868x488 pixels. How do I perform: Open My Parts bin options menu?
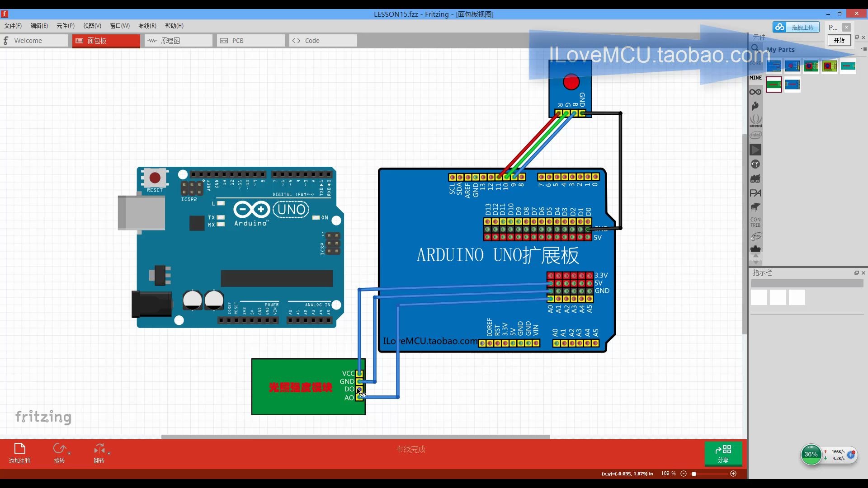tap(863, 49)
